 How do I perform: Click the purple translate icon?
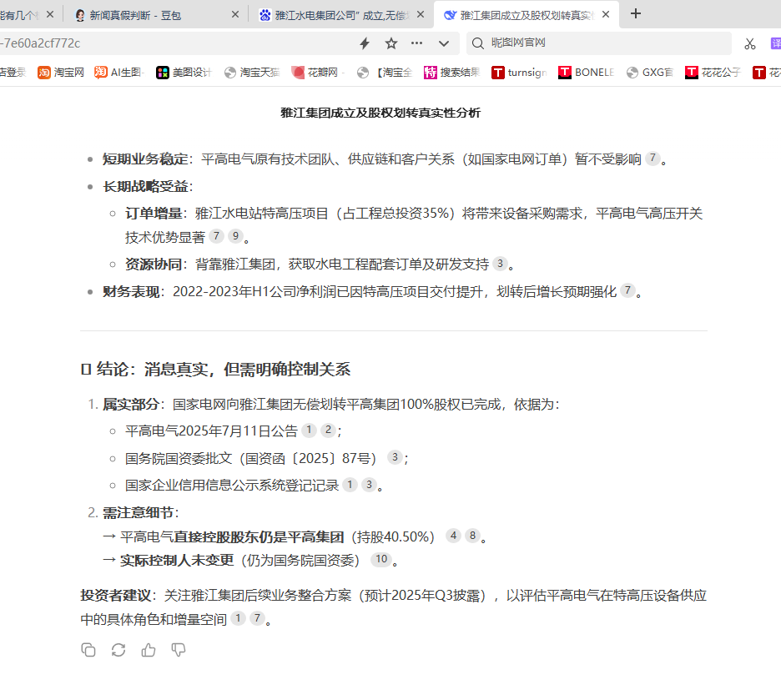(775, 43)
